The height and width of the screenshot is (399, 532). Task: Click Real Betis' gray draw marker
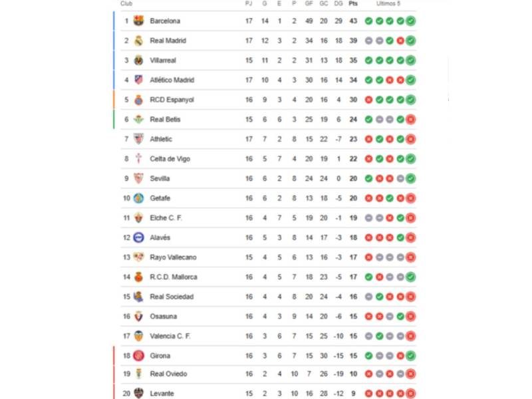tap(381, 120)
